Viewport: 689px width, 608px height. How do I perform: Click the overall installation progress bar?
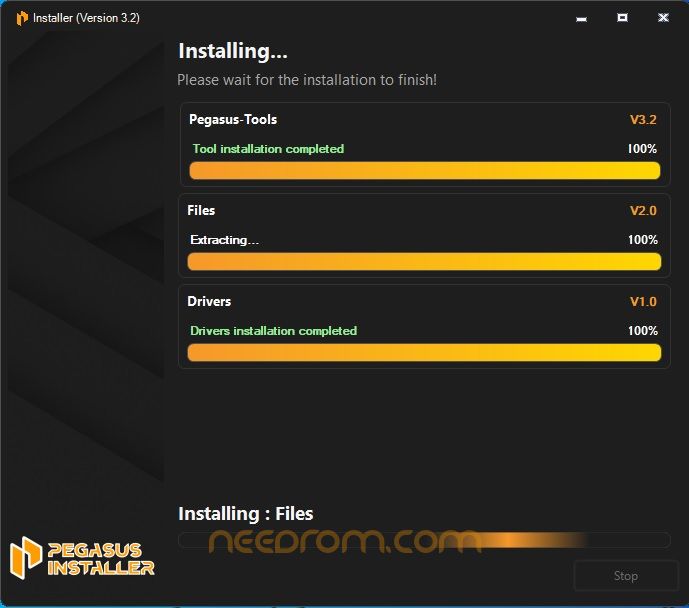[424, 541]
